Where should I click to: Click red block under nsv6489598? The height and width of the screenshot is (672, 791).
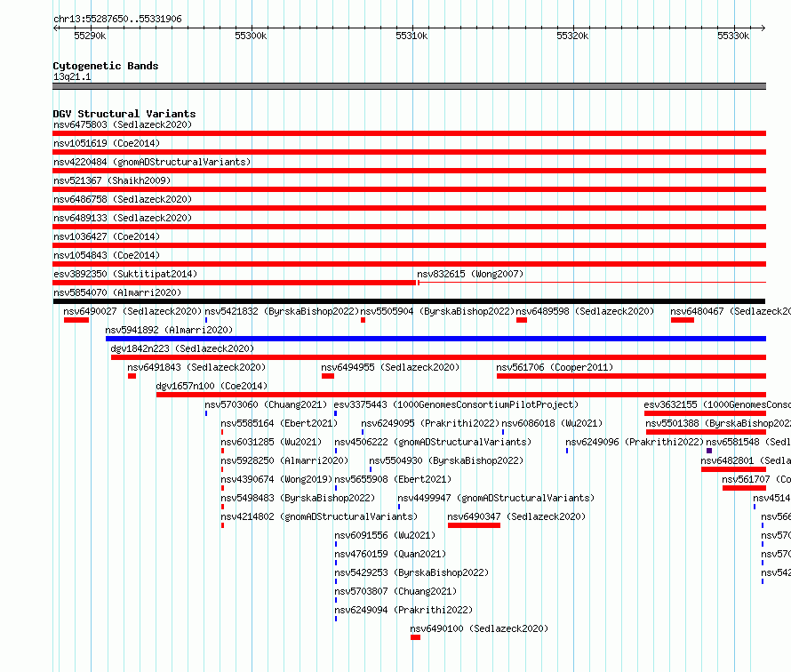click(522, 320)
